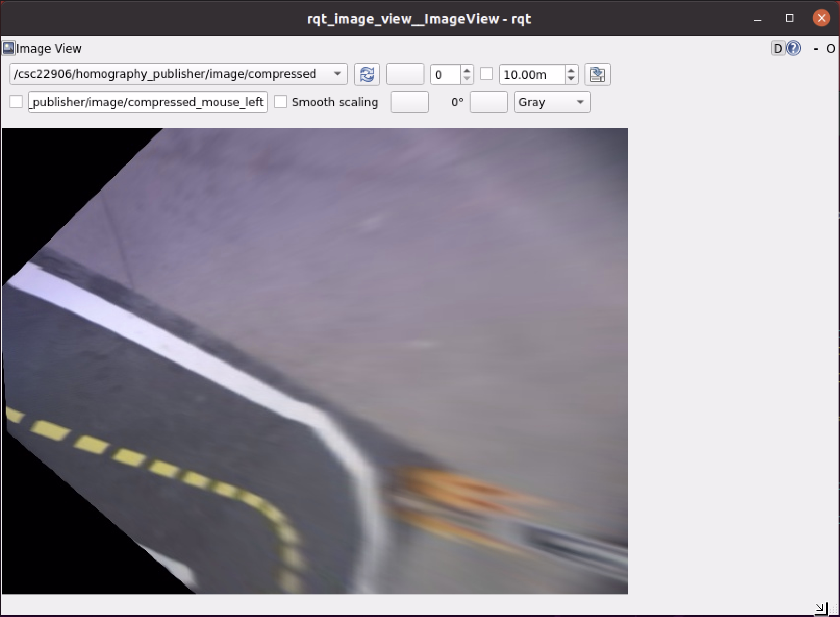This screenshot has width=840, height=617.
Task: Increase the 10.00m max range value
Action: coord(571,70)
